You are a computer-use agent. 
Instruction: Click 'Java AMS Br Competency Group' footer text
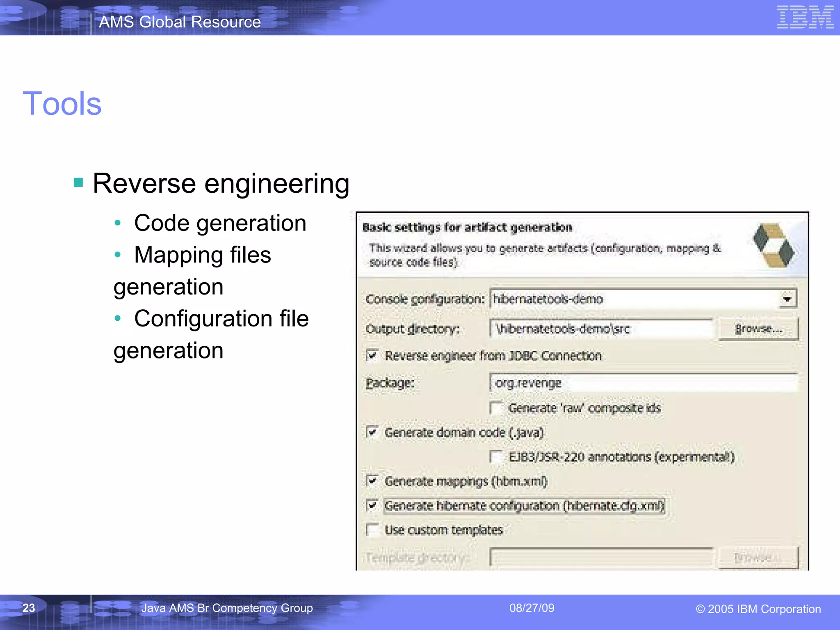click(227, 608)
